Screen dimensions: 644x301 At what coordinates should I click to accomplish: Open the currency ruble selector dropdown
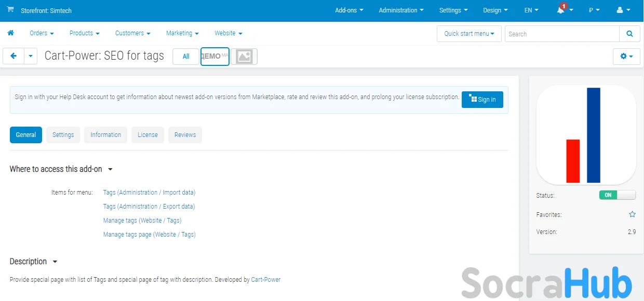tap(594, 10)
